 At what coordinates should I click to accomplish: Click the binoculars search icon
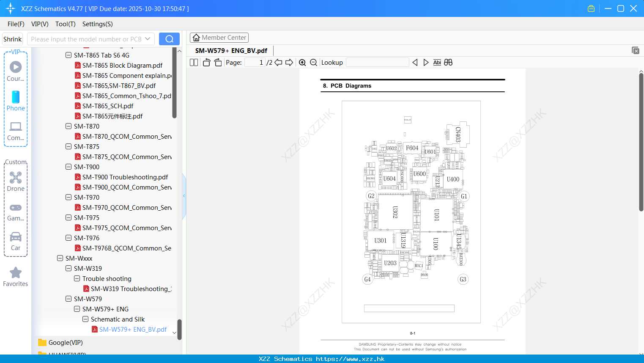pyautogui.click(x=448, y=62)
